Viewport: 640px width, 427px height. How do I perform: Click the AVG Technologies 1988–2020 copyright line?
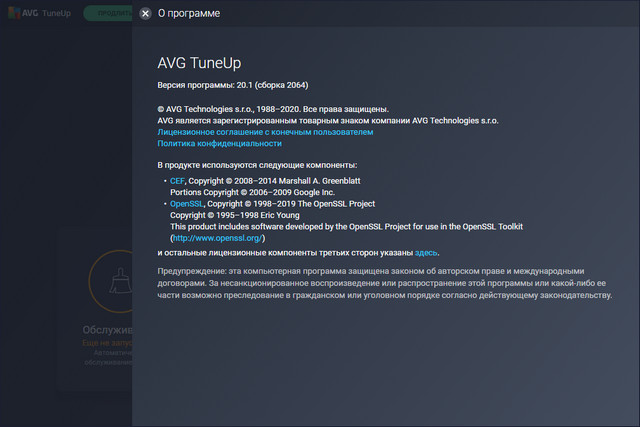272,109
